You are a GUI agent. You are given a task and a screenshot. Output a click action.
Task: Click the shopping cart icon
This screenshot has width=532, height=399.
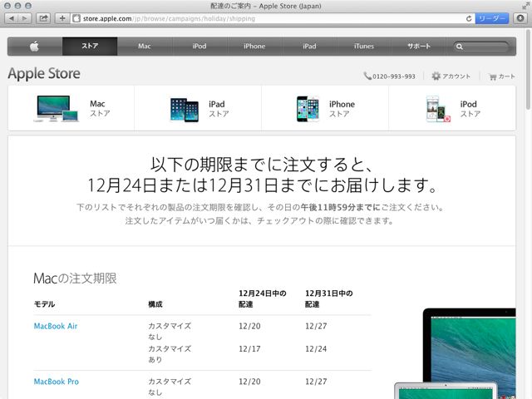coord(493,76)
